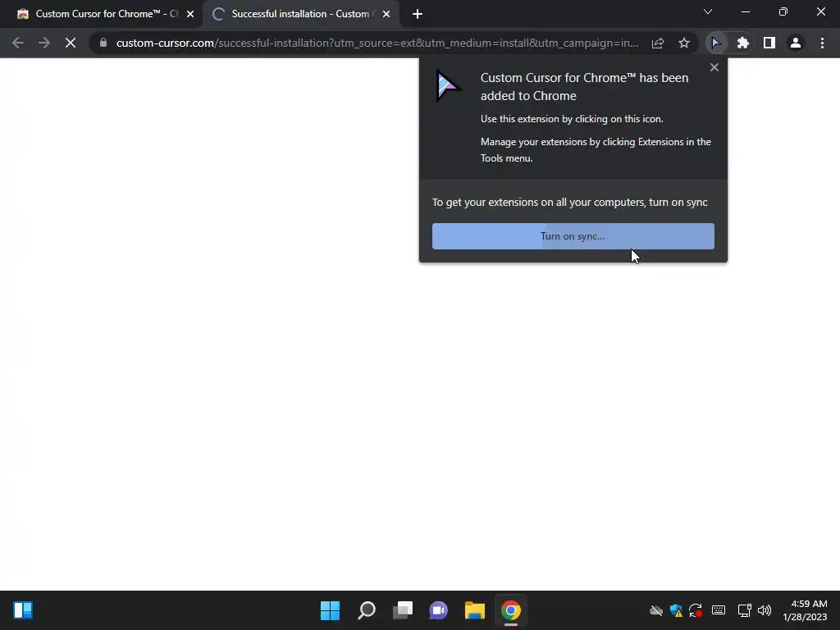Open the network status tray icon
The width and height of the screenshot is (840, 630).
coord(744,610)
